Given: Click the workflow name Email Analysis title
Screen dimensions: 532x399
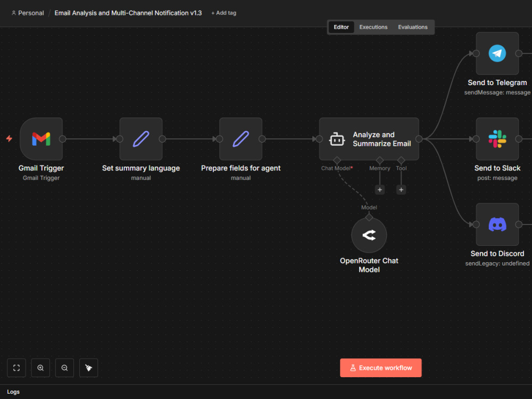Looking at the screenshot, I should pos(128,13).
